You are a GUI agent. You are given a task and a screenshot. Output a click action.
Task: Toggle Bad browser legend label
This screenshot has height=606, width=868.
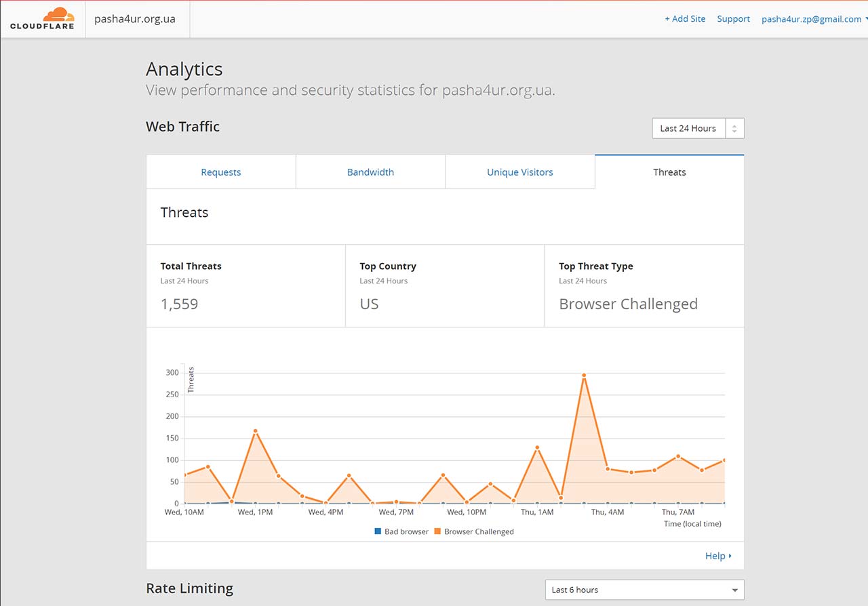[406, 531]
